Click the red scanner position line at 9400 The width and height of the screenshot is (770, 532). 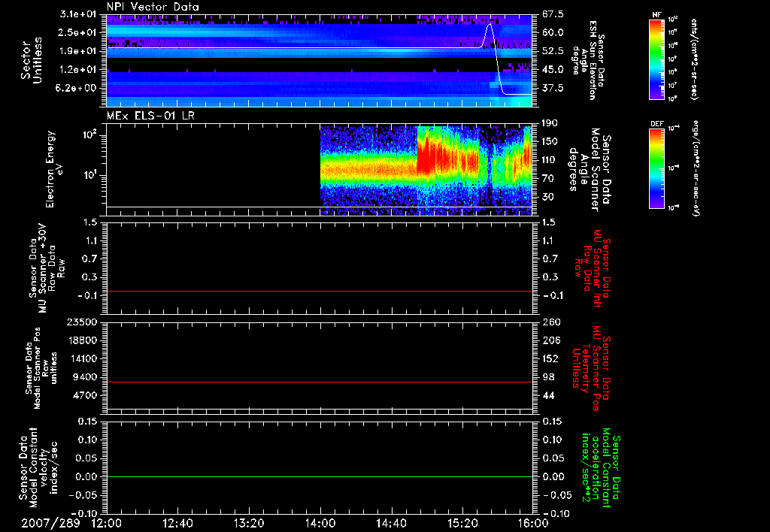point(319,382)
